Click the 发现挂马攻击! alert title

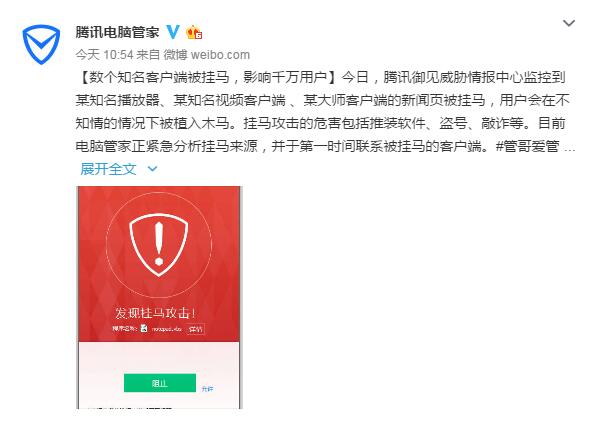click(155, 313)
